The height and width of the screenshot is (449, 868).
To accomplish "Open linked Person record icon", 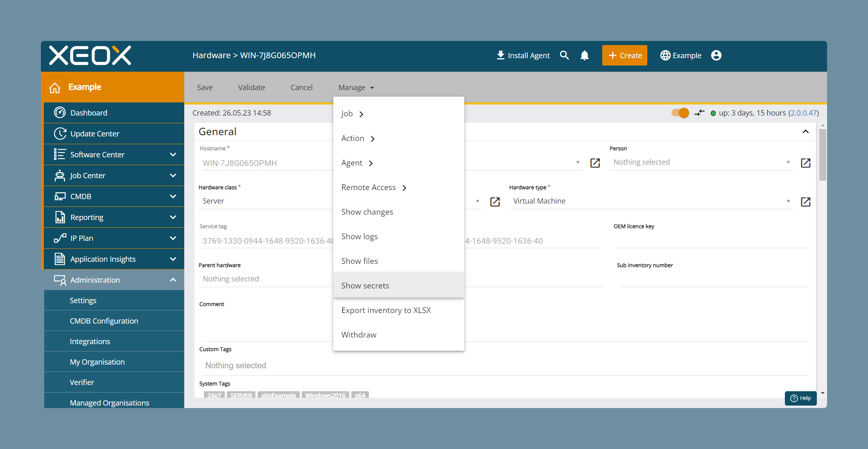I will pos(805,163).
